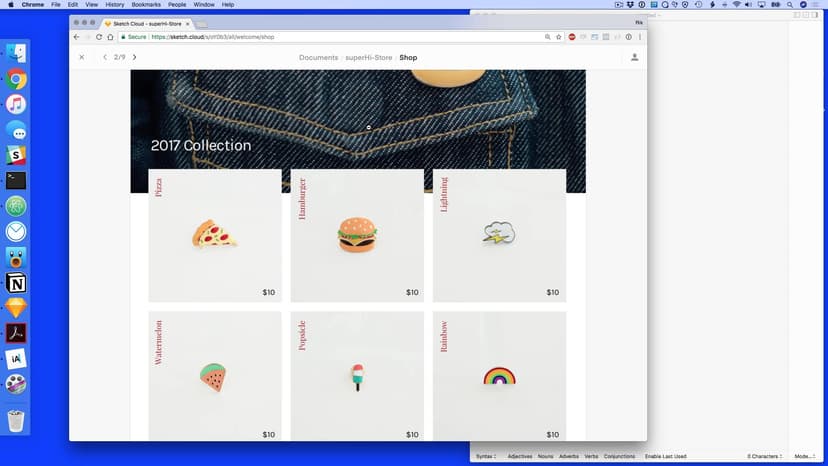Click the superHi-Store breadcrumb link
Image resolution: width=828 pixels, height=466 pixels.
368,57
